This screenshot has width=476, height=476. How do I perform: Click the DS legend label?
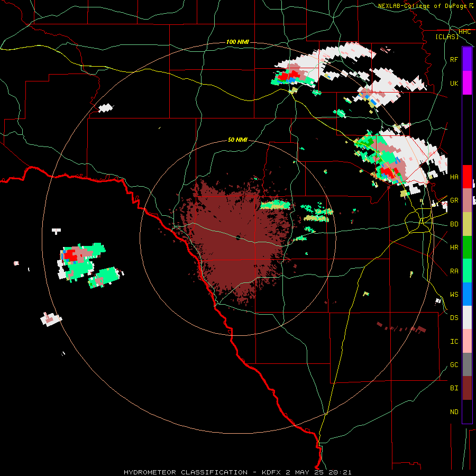(x=454, y=317)
